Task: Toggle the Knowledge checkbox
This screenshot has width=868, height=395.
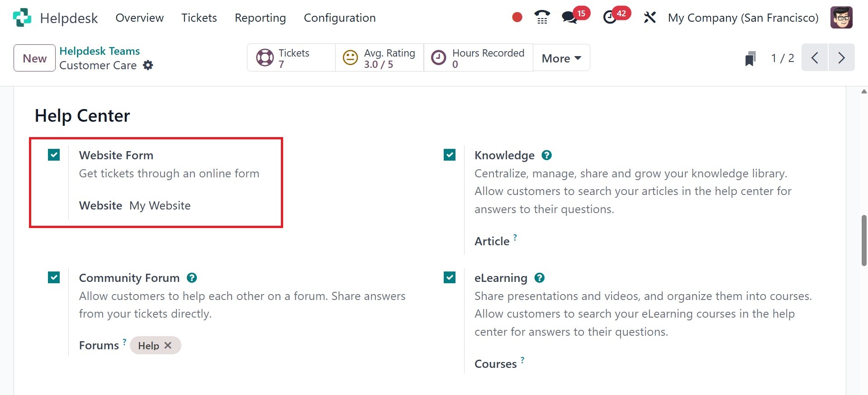Action: 450,155
